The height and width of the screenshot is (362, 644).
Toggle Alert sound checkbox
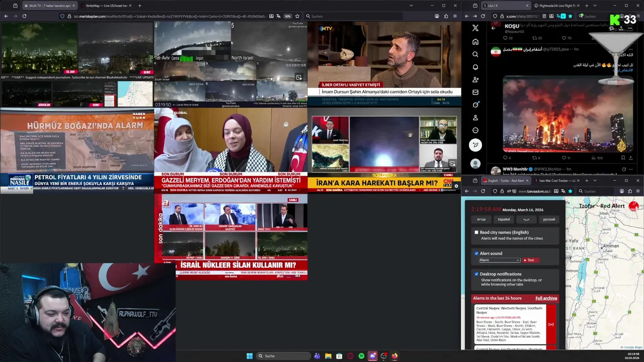476,253
